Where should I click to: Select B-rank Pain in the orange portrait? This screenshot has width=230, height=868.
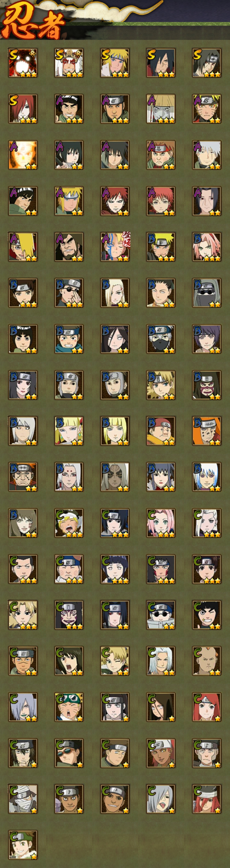[207, 431]
